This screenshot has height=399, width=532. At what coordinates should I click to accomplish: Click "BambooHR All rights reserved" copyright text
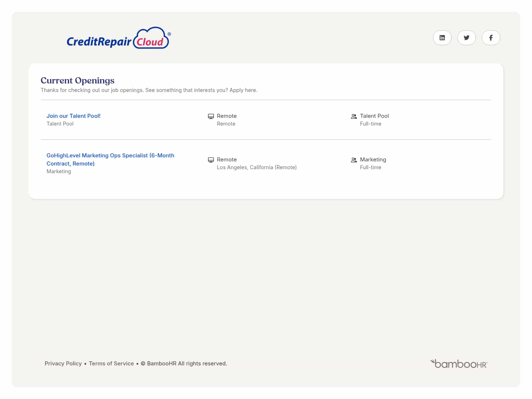[187, 364]
